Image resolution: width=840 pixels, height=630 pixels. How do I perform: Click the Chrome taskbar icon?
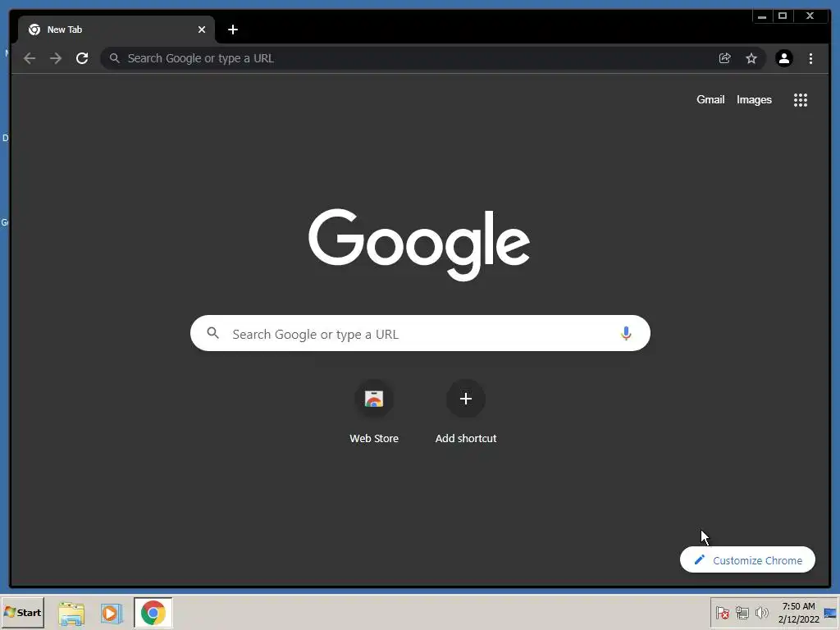pyautogui.click(x=153, y=613)
